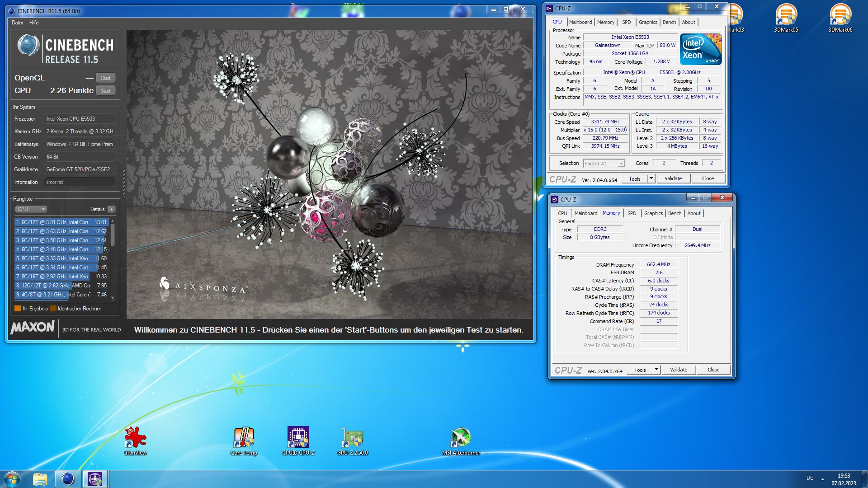Open 3DMark06 desktop shortcut
The height and width of the screenshot is (488, 868).
click(x=840, y=18)
